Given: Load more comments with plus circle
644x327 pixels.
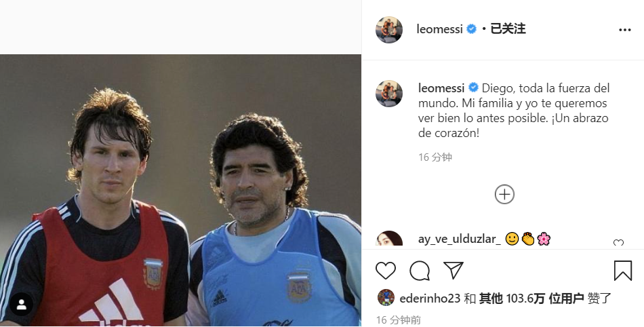Looking at the screenshot, I should click(x=504, y=195).
